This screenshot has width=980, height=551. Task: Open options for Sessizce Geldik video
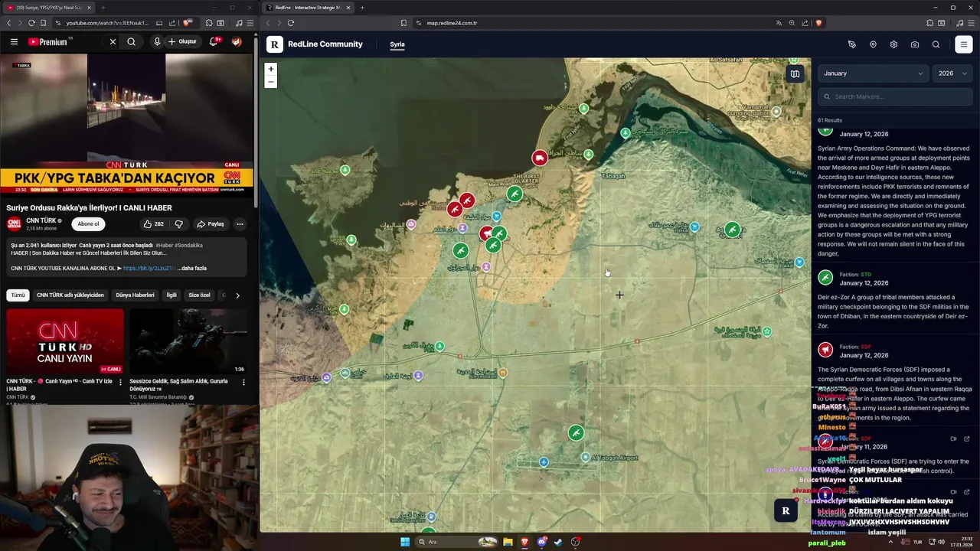point(243,382)
